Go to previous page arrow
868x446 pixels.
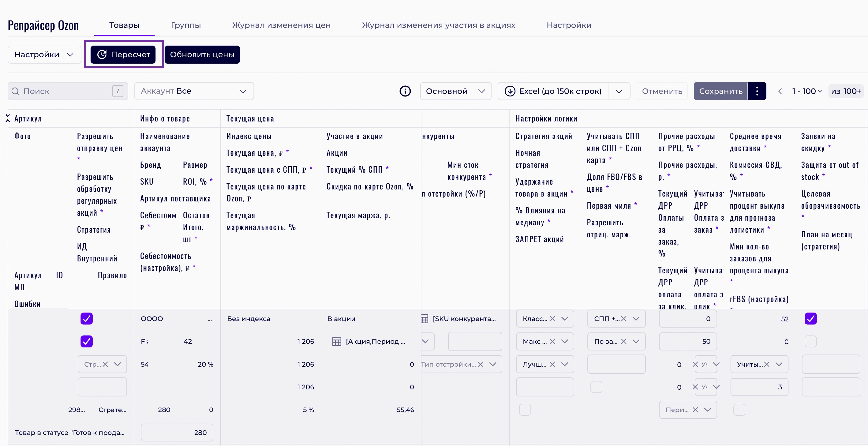click(x=780, y=91)
